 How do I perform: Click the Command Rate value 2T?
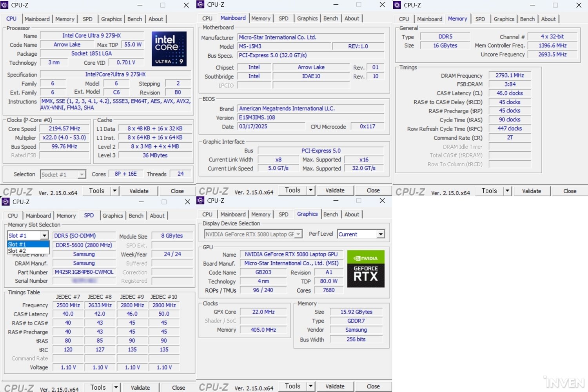tap(510, 138)
